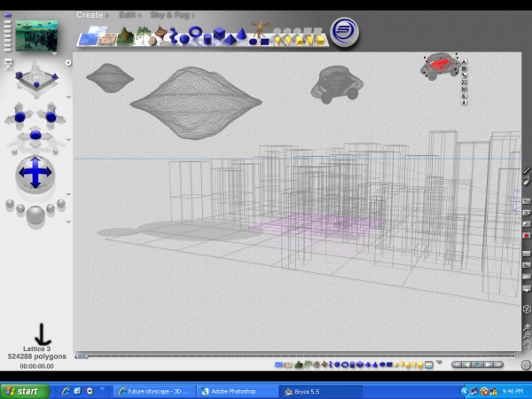Open the Windows start menu
The width and height of the screenshot is (532, 399).
25,391
